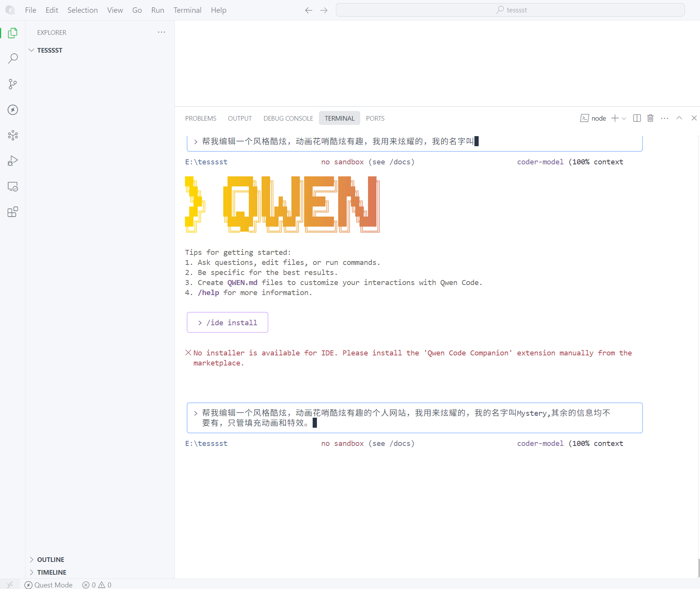700x589 pixels.
Task: Open the Run menu
Action: click(157, 10)
